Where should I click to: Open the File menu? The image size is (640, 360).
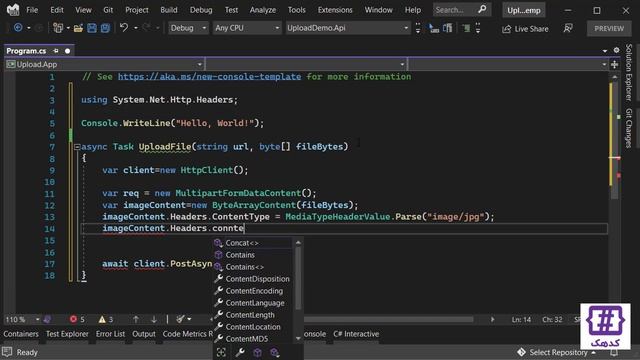tap(32, 10)
